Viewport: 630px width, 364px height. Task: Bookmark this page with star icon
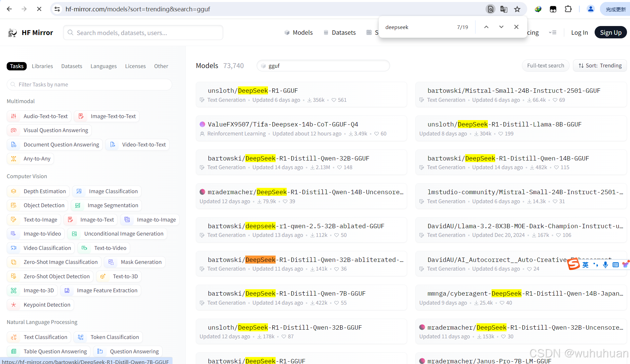(517, 9)
